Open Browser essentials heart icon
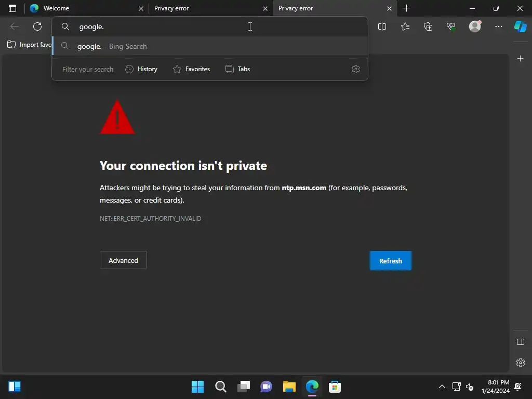Screen dimensions: 532x399 (451, 26)
